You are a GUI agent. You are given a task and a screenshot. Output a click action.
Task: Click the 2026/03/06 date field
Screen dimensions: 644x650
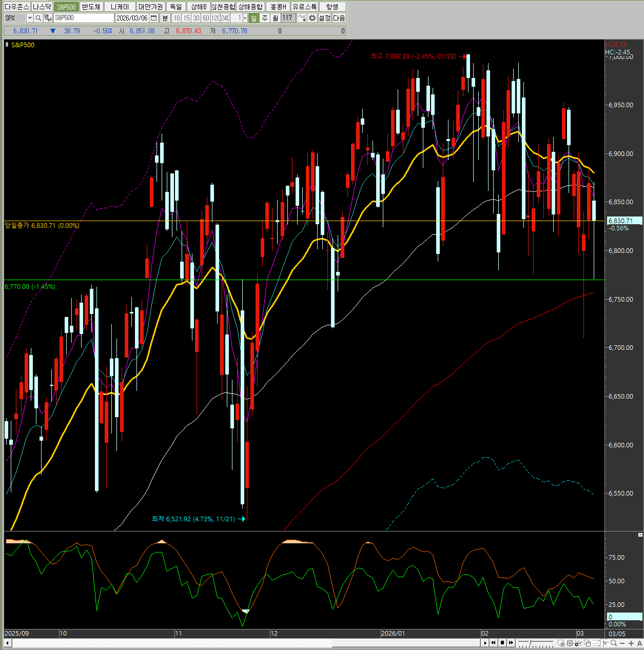(132, 18)
